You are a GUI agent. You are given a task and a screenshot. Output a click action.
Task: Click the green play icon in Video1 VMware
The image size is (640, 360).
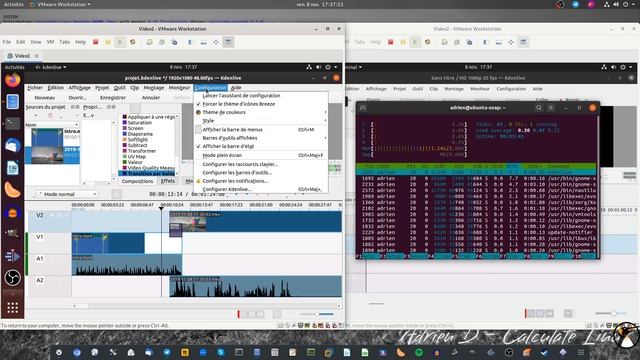point(120,42)
